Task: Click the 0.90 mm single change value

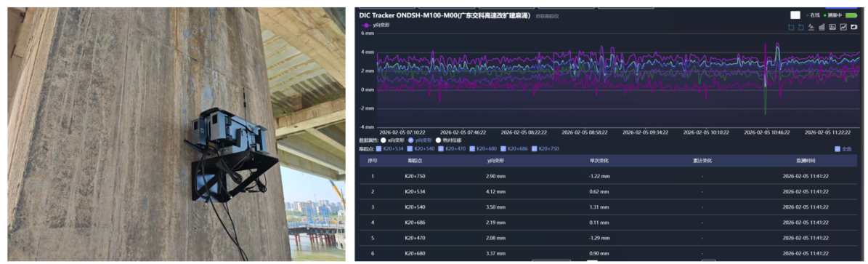Action: click(x=599, y=254)
